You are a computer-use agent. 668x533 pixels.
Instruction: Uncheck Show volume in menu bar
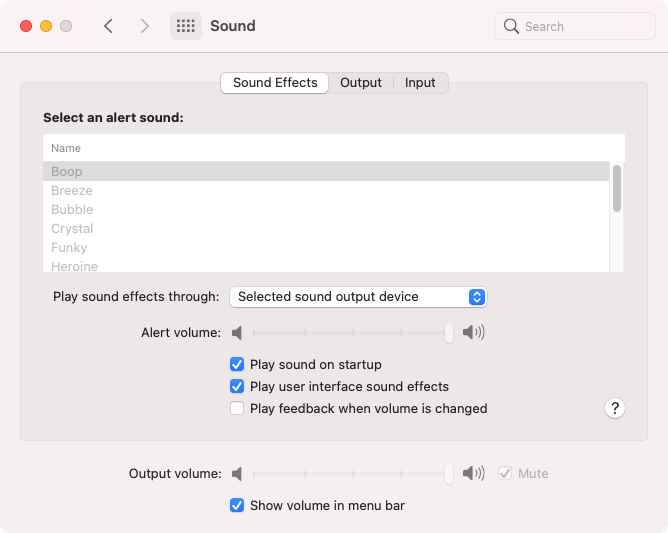pyautogui.click(x=237, y=505)
